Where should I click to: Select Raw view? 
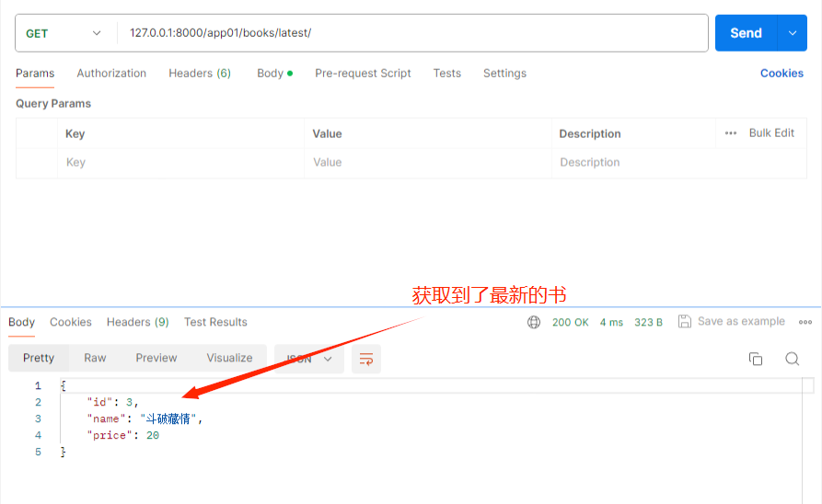(x=95, y=359)
